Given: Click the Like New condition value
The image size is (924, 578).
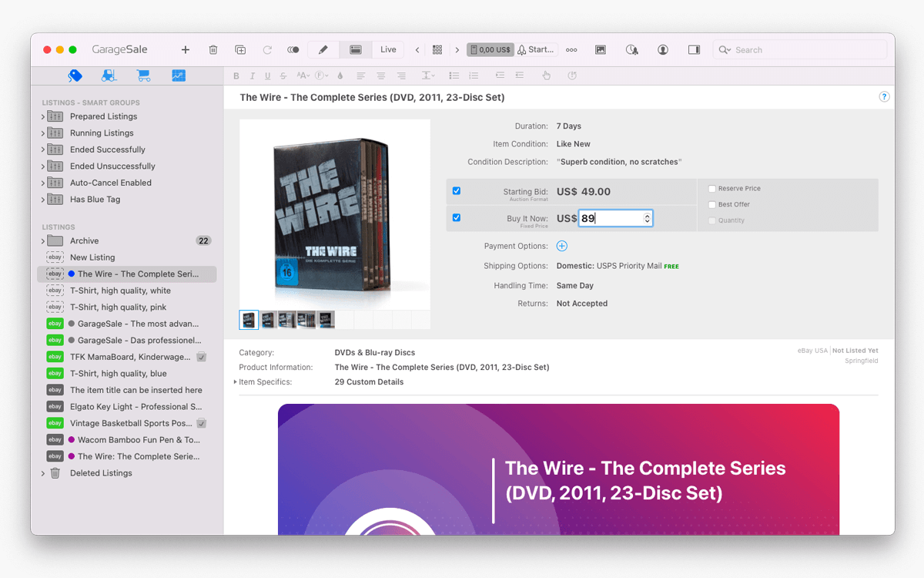Looking at the screenshot, I should [574, 144].
